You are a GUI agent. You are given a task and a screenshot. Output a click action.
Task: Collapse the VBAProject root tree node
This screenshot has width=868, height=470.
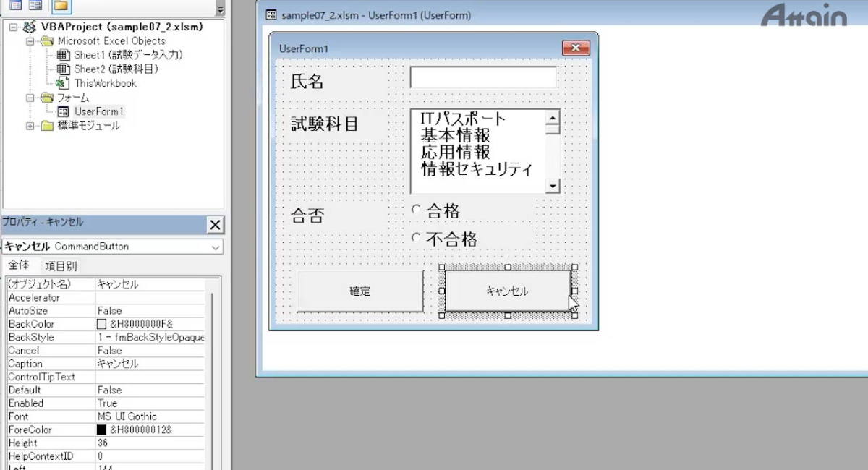click(x=13, y=27)
